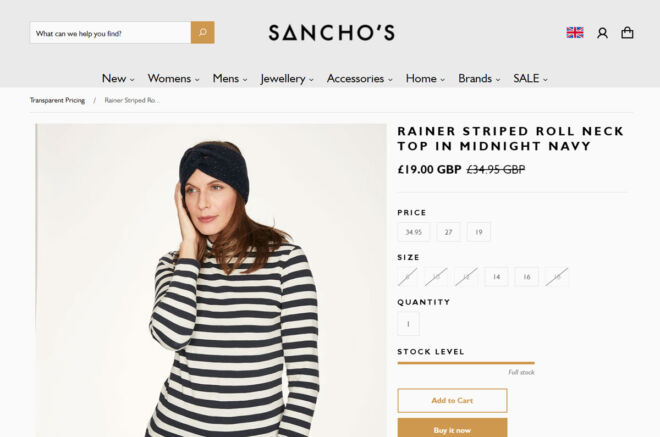Screen dimensions: 660x437
Task: Expand the Jewellery dropdown
Action: (287, 79)
